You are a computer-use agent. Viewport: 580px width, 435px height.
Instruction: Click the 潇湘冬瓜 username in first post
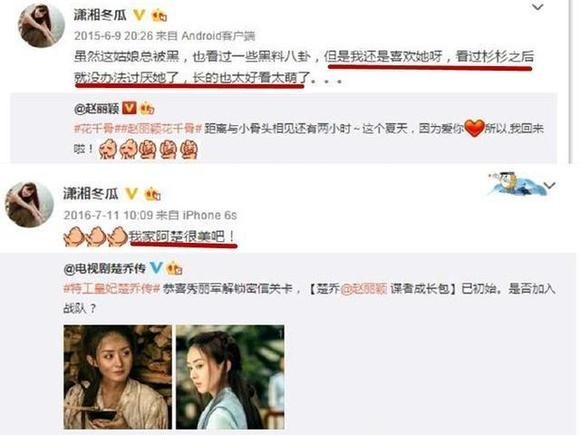[100, 15]
